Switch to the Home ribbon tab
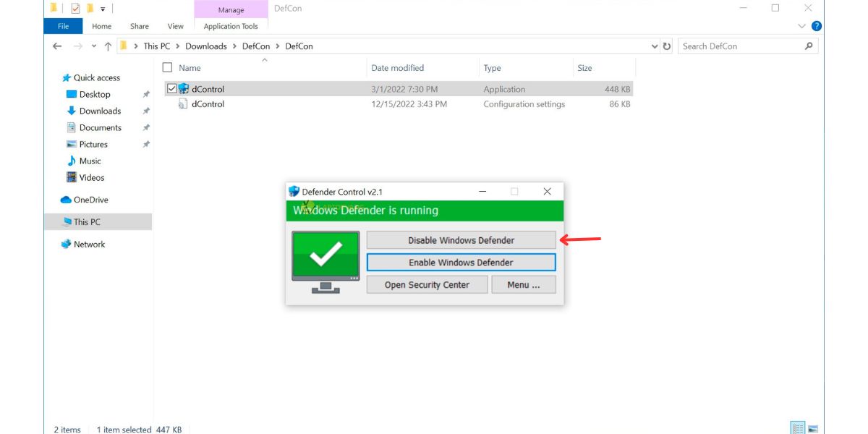Viewport: 868px width, 434px height. (101, 26)
